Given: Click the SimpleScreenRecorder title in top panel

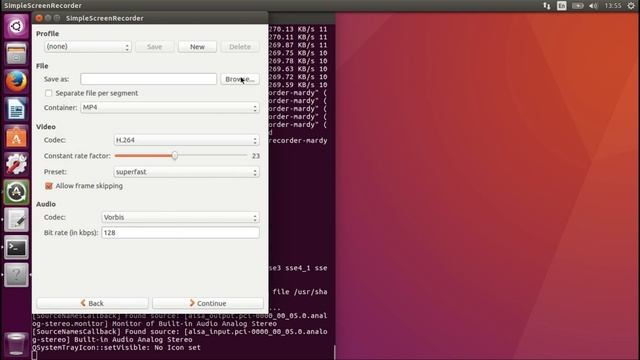Looking at the screenshot, I should 43,5.
